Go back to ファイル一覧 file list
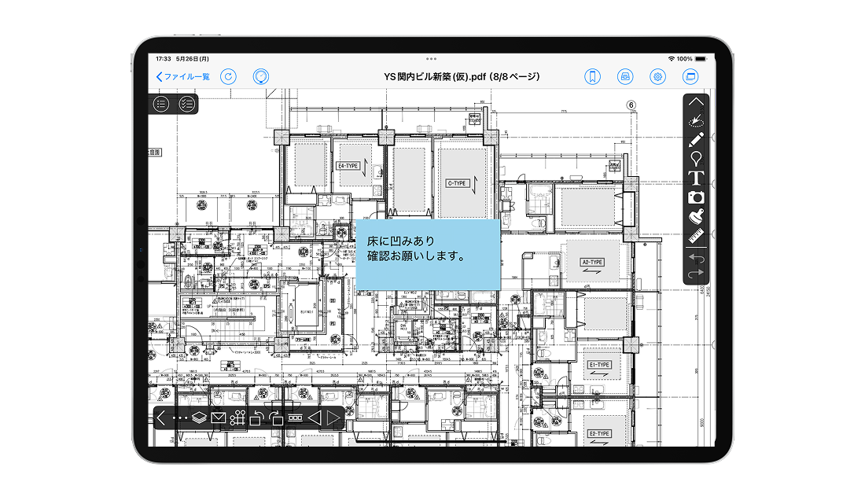Screen dimensions: 865x504 183,76
